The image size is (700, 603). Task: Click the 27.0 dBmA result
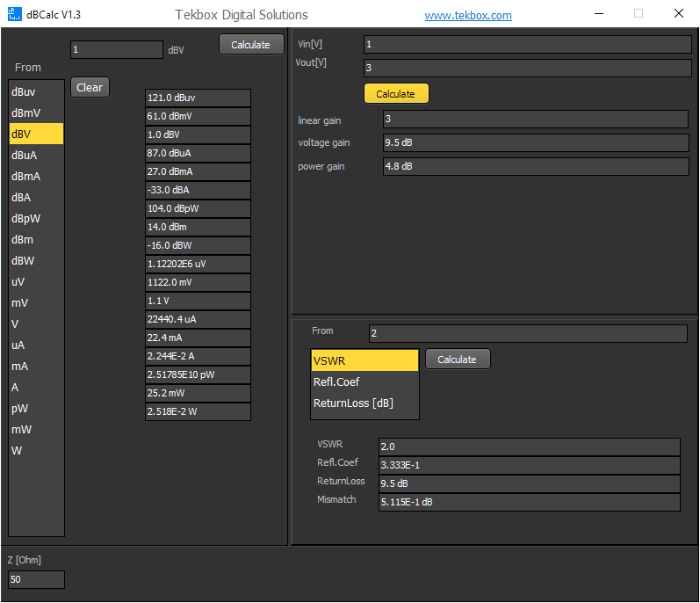[198, 171]
